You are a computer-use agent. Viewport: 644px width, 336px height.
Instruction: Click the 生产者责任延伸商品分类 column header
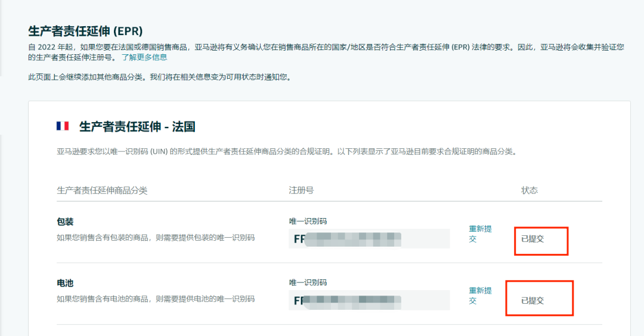pyautogui.click(x=102, y=191)
